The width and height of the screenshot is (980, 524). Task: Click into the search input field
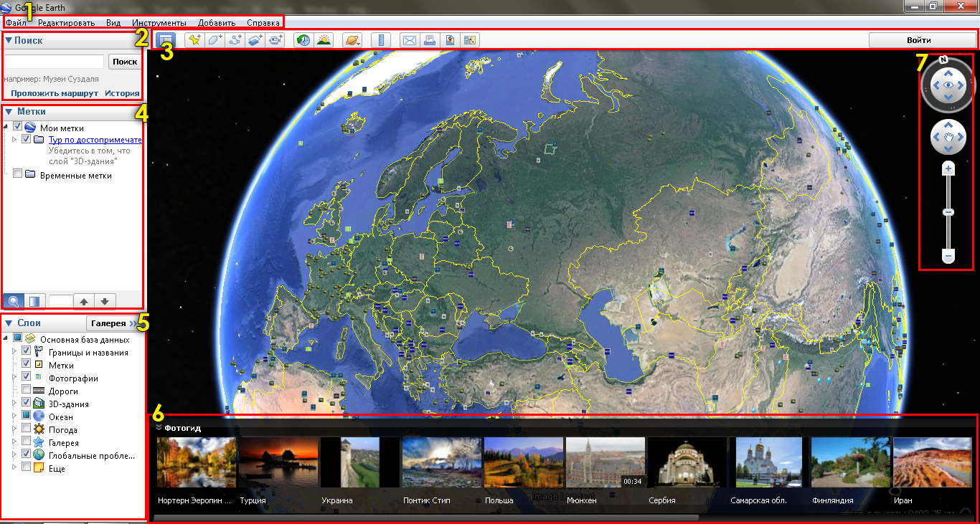55,62
